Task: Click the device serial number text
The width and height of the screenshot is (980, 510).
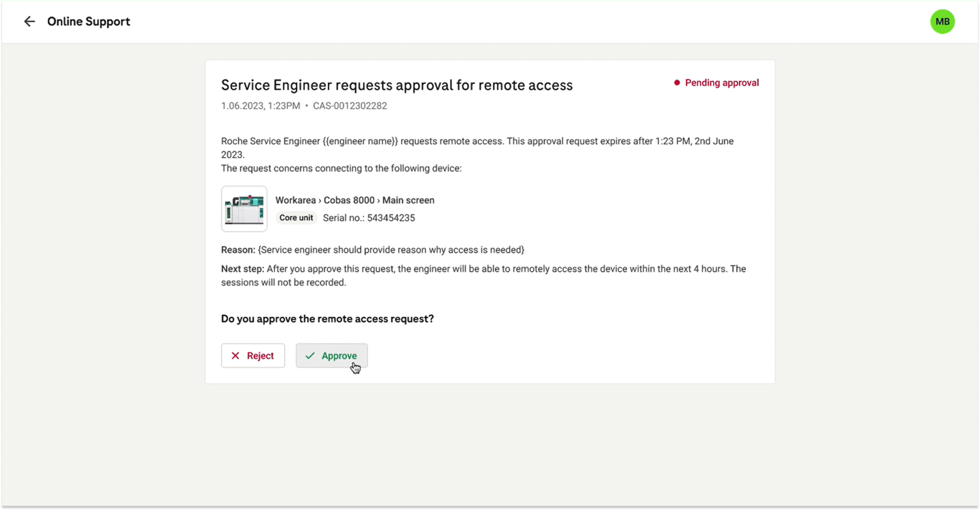Action: click(369, 218)
